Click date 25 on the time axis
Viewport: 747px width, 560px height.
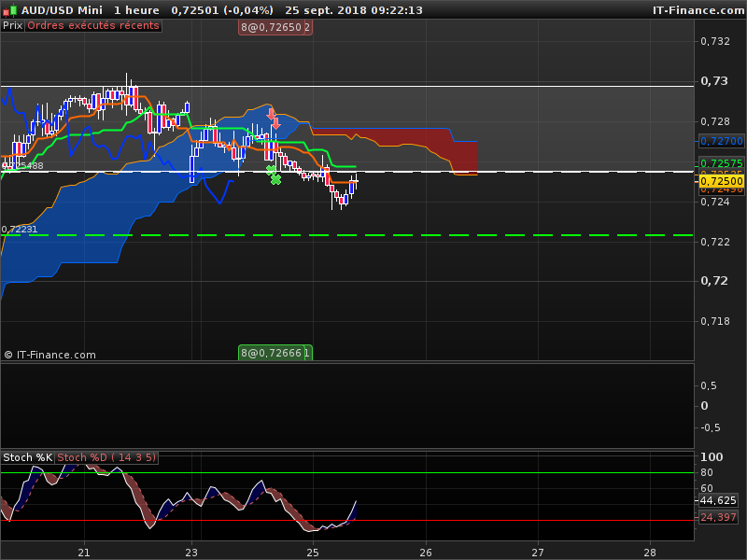[x=313, y=553]
